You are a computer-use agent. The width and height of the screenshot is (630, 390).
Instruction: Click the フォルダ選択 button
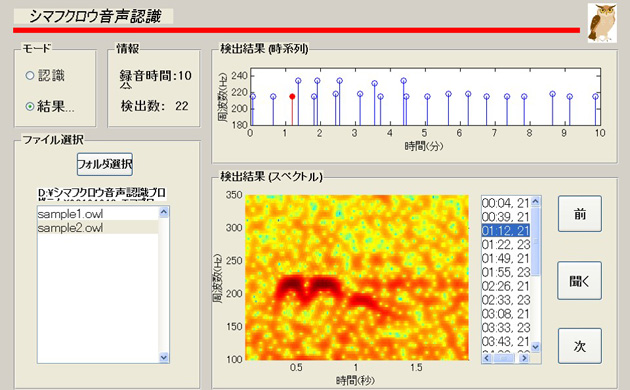(x=104, y=164)
